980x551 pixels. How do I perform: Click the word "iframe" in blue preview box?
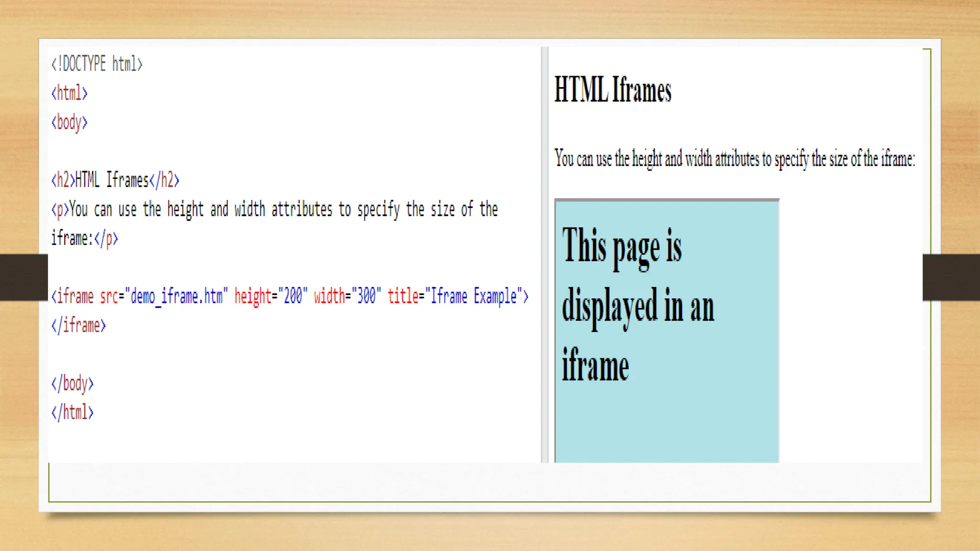[595, 365]
